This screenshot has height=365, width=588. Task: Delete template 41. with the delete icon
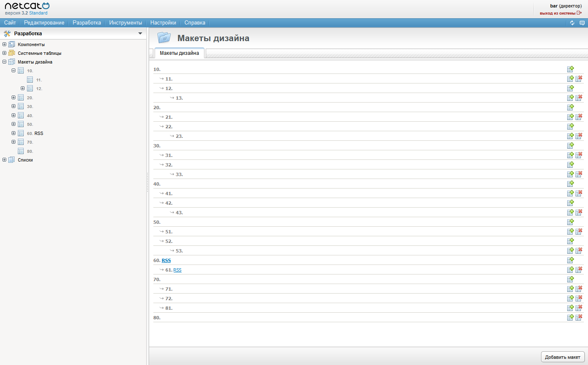point(579,194)
